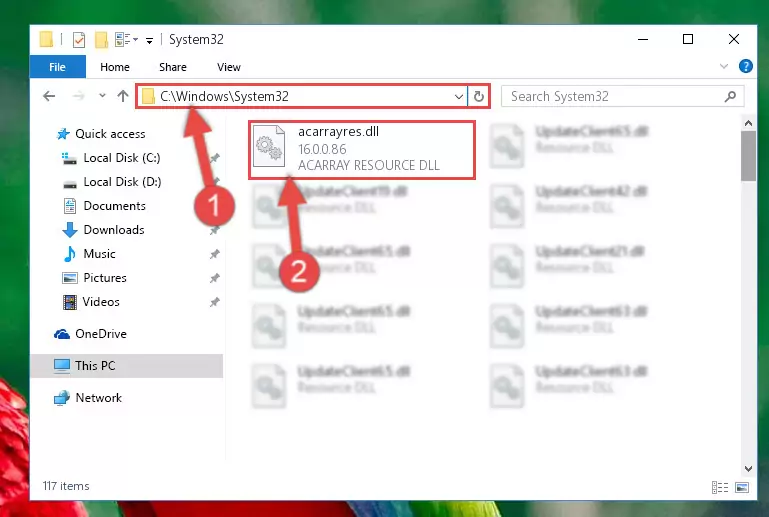The width and height of the screenshot is (769, 517).
Task: Close the System32 window
Action: pyautogui.click(x=734, y=39)
